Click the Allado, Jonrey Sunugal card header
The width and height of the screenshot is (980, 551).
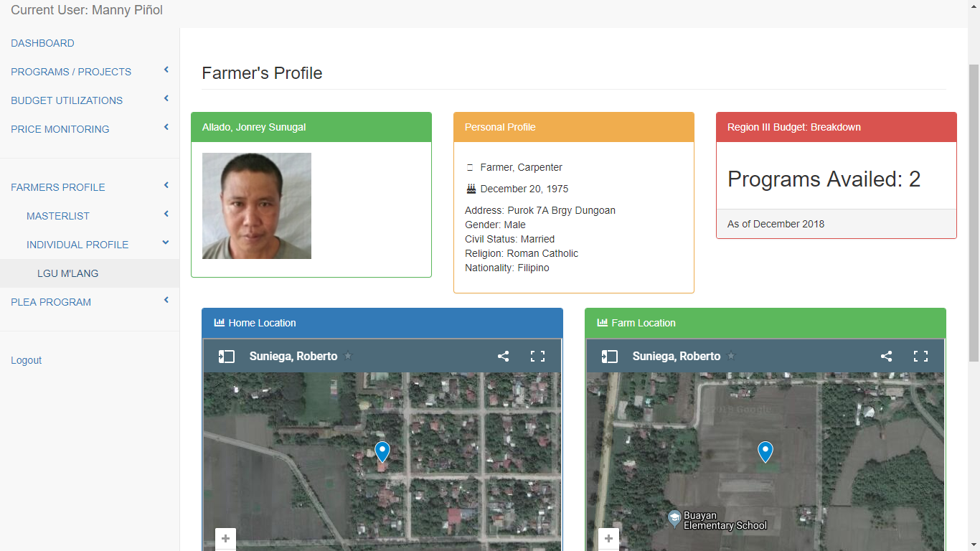point(311,127)
